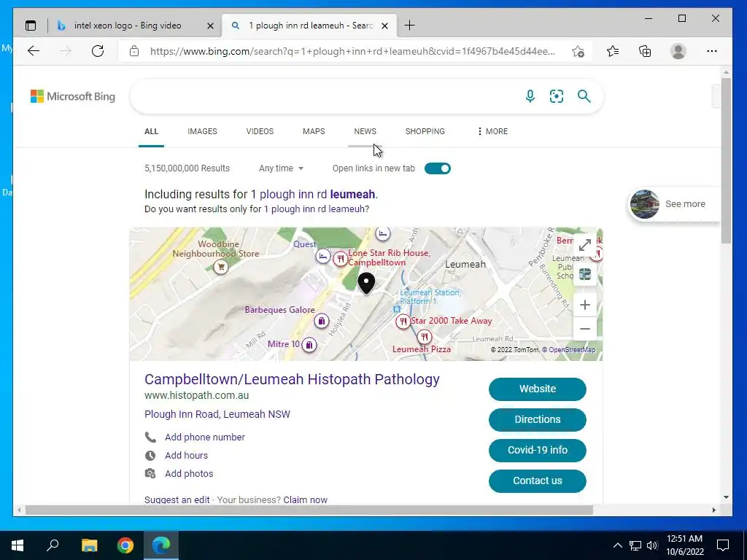
Task: Click the address bar URL
Action: tap(352, 51)
